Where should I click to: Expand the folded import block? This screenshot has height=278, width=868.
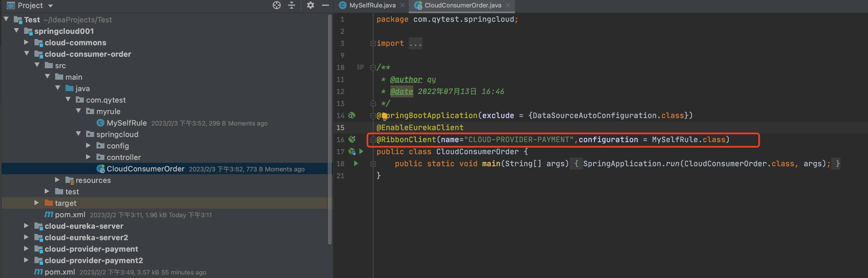pyautogui.click(x=373, y=43)
